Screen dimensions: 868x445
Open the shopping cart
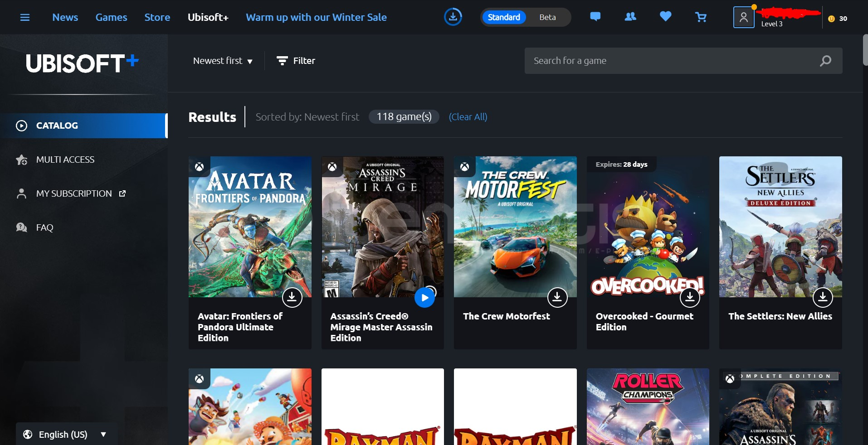pos(701,17)
